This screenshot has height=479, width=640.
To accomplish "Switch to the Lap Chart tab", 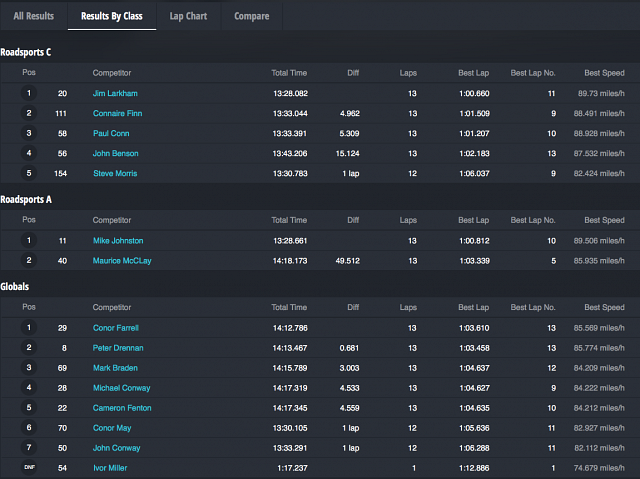I will tap(188, 16).
